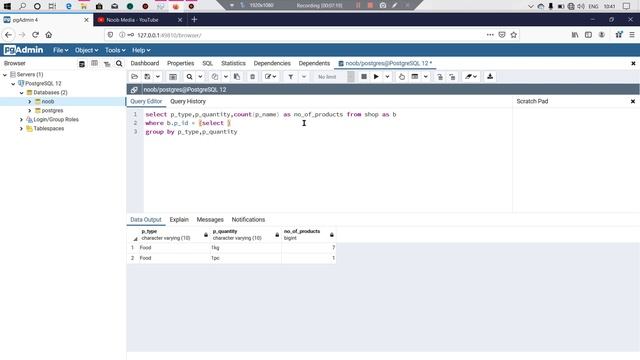Viewport: 640px width, 360px height.
Task: Click the Download as CSV icon
Action: click(490, 77)
